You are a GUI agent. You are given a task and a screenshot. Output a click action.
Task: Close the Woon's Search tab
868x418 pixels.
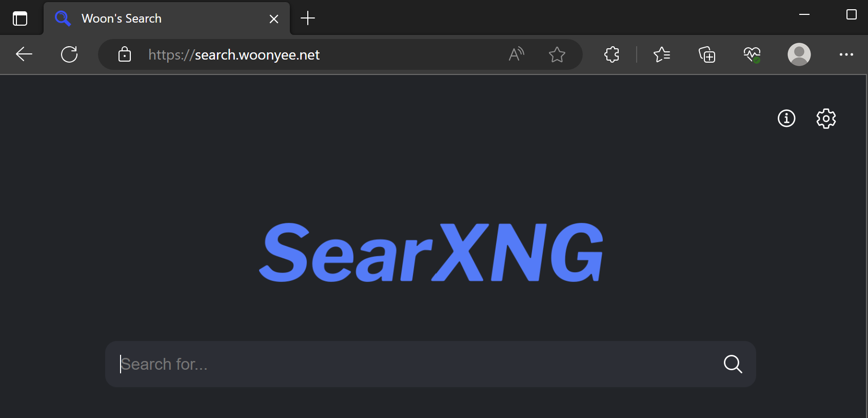click(274, 19)
